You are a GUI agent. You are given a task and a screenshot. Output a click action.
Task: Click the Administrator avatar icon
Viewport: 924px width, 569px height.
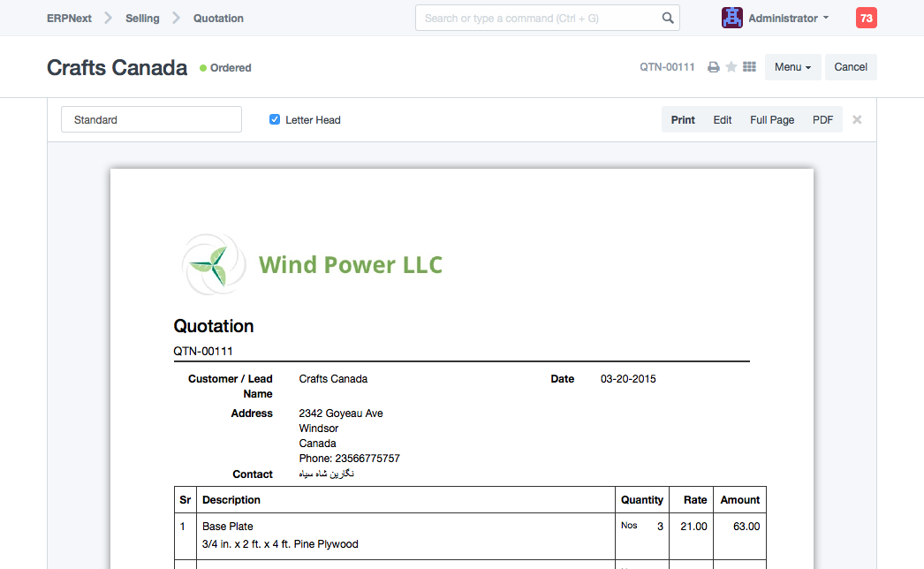pyautogui.click(x=732, y=18)
